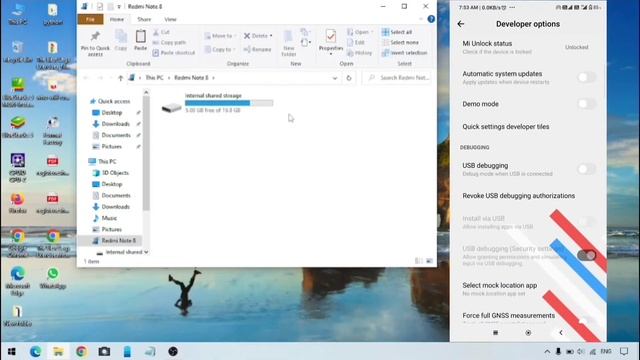Tap the phone's recent apps square button
640x360 pixels.
(x=496, y=333)
